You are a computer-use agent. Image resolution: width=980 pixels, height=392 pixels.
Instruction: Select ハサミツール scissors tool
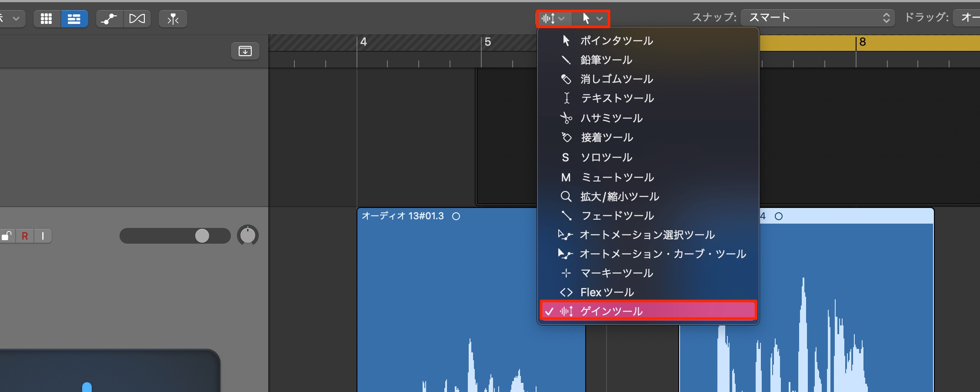648,118
